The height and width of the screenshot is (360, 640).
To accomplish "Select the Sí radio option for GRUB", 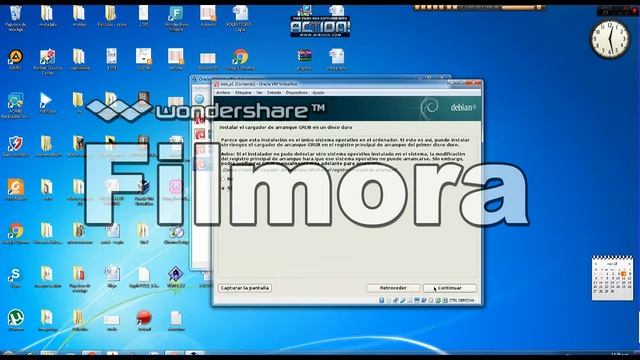I will tap(223, 188).
